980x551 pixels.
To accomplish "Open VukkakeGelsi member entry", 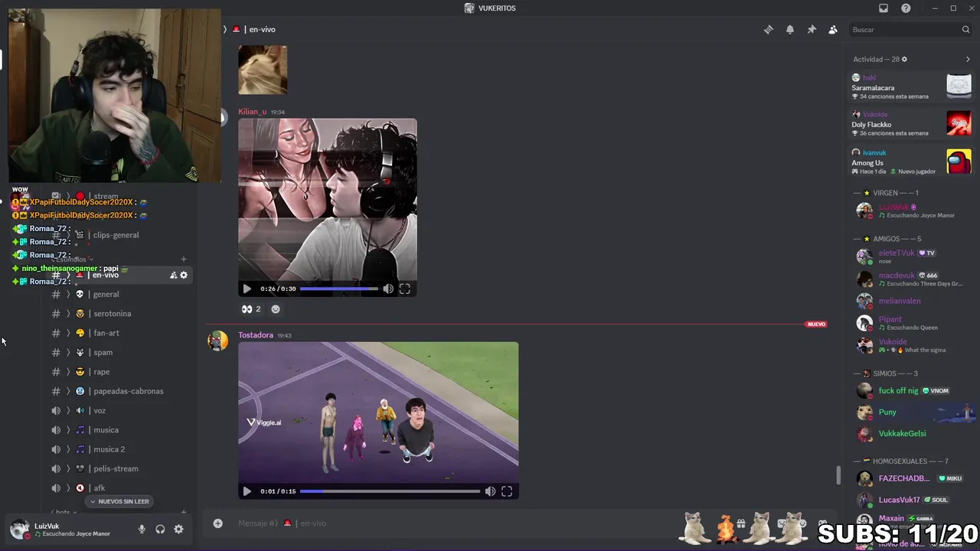I will click(x=913, y=433).
